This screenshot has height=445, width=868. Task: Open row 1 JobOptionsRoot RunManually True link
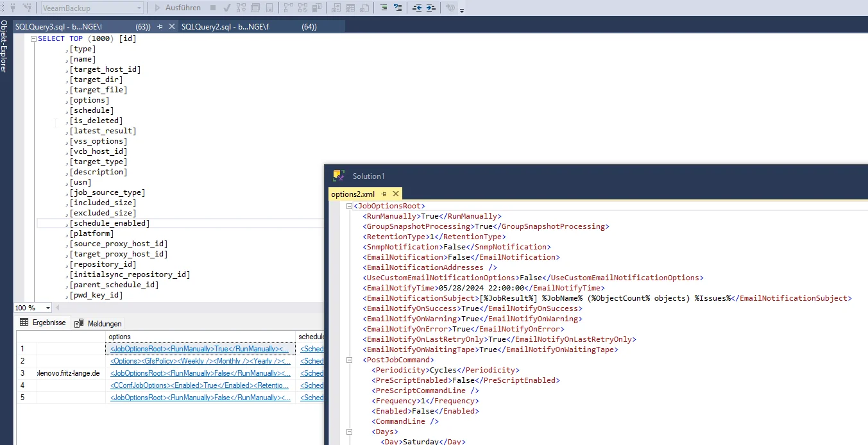tap(200, 349)
